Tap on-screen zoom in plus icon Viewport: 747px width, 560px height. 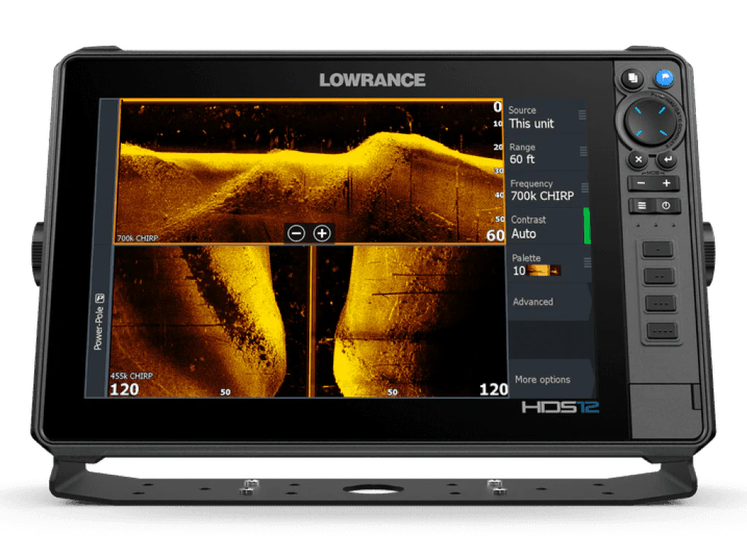pyautogui.click(x=322, y=233)
